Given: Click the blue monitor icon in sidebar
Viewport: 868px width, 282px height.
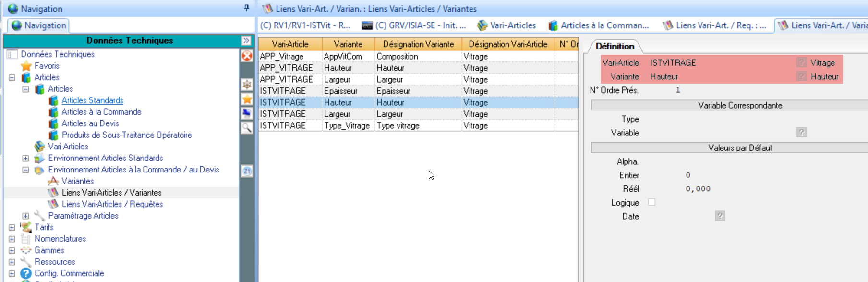Looking at the screenshot, I should 247,113.
